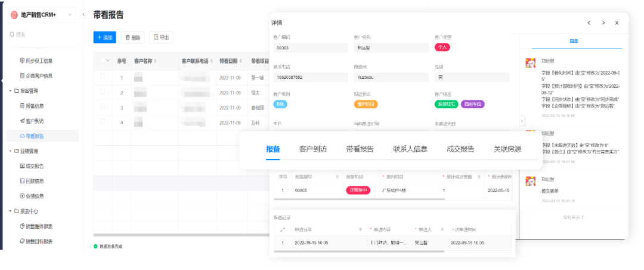Click the paper-plane icon beside 客户到访
The image size is (644, 270).
(x=22, y=121)
